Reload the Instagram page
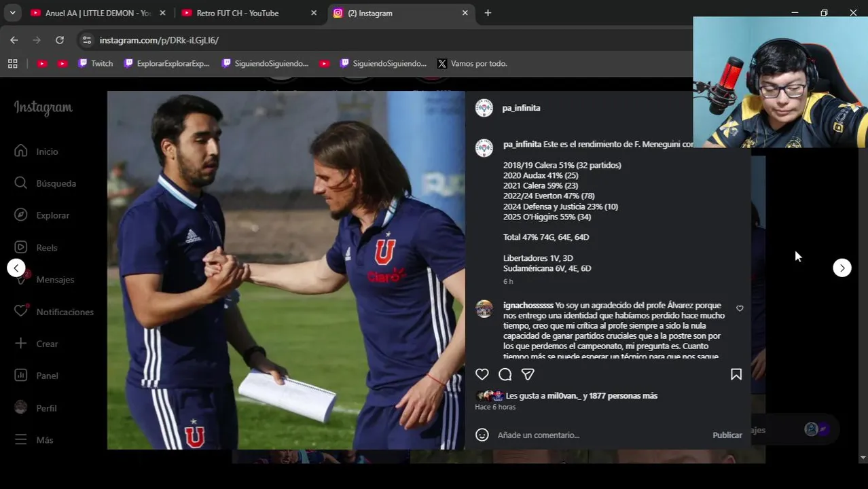The width and height of the screenshot is (868, 489). 60,40
